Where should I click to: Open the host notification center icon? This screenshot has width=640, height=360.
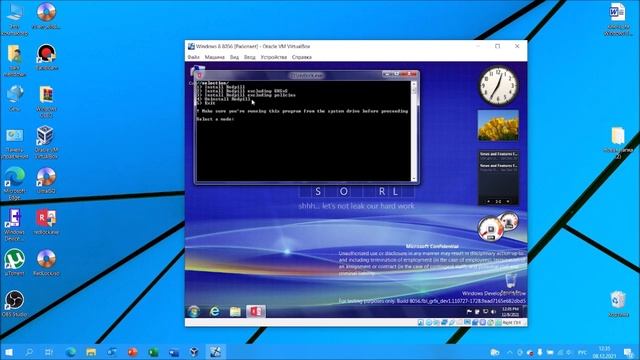(629, 352)
